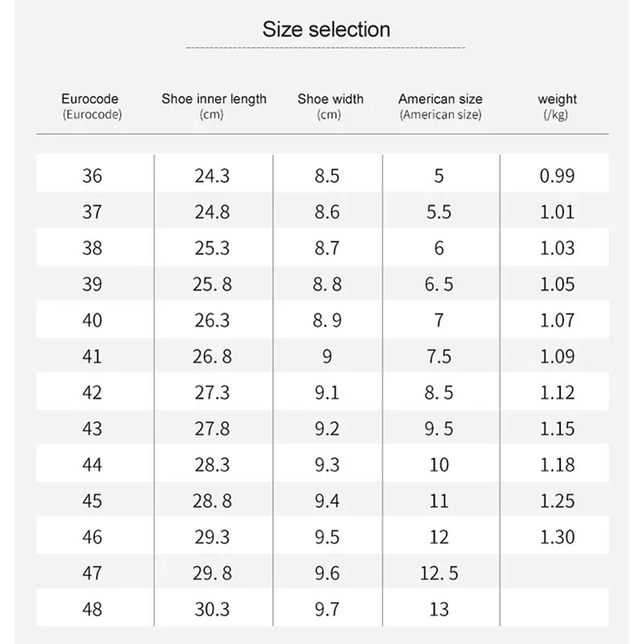This screenshot has width=644, height=644.
Task: Select Eurocode size 42 cell
Action: 93,392
